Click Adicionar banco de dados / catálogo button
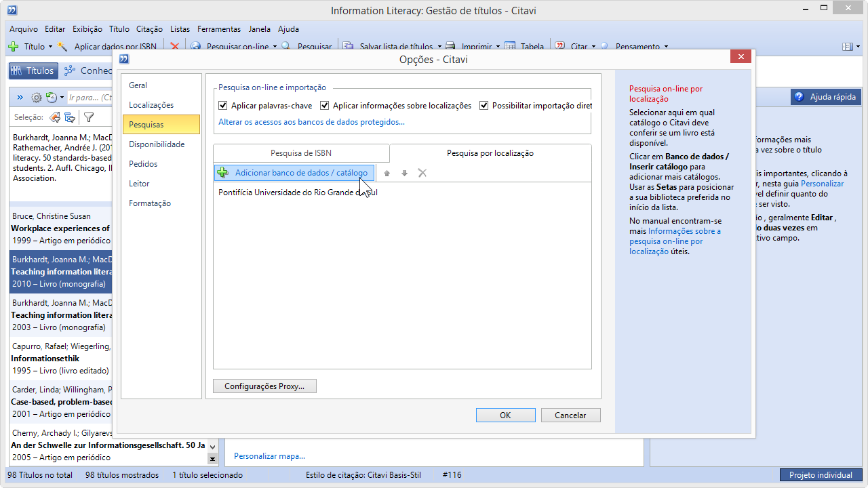The width and height of the screenshot is (868, 488). tap(294, 173)
